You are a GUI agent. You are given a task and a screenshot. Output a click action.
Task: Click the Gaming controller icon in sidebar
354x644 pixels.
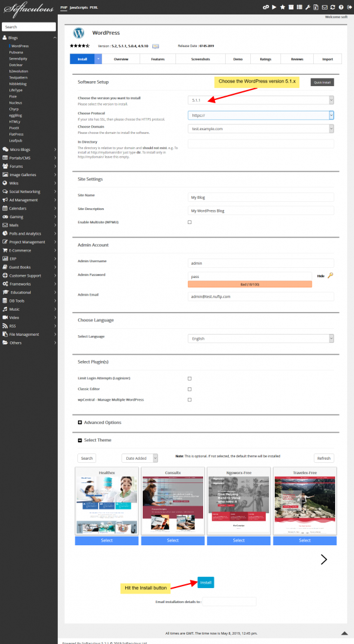pyautogui.click(x=5, y=216)
